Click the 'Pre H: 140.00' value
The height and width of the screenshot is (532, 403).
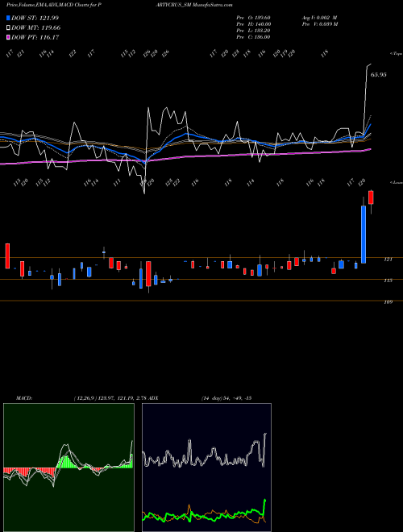click(x=253, y=24)
